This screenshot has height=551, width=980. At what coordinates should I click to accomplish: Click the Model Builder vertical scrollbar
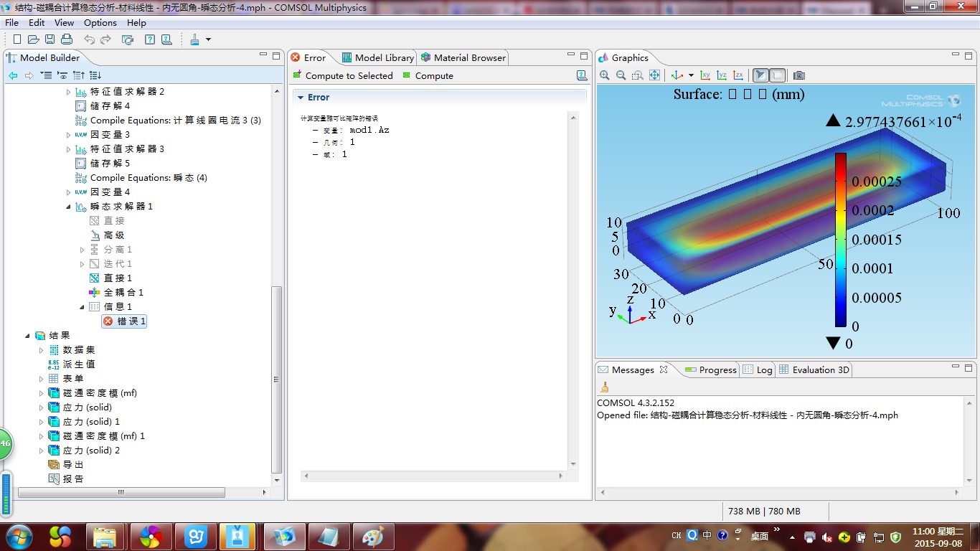[277, 379]
